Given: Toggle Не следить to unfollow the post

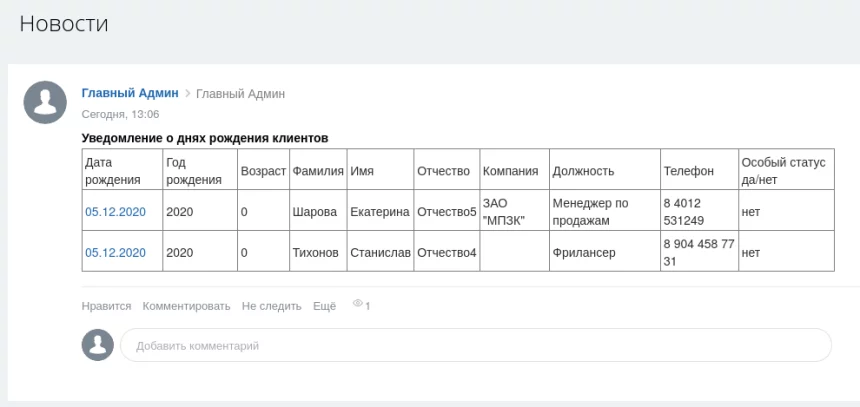Looking at the screenshot, I should [271, 306].
